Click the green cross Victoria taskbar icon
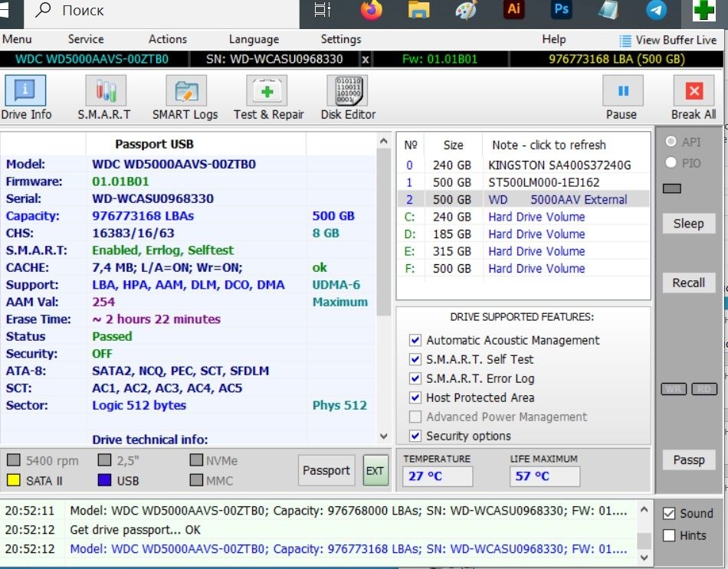 pos(703,10)
